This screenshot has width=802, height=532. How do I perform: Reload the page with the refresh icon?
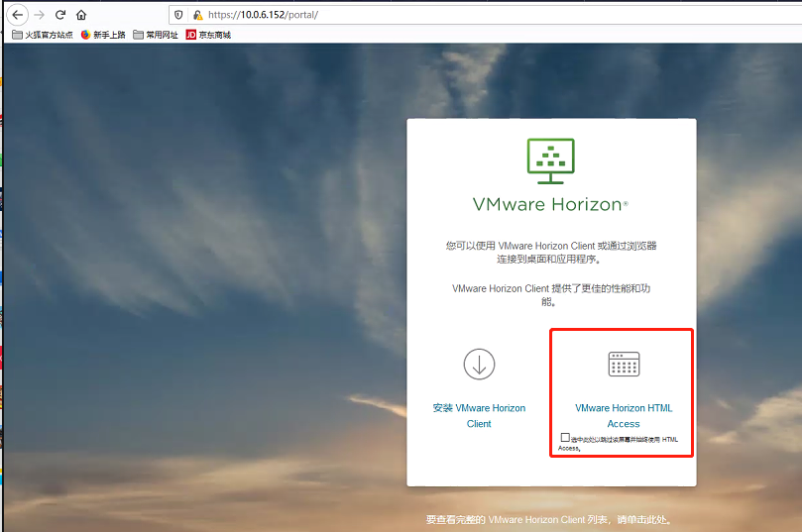60,15
